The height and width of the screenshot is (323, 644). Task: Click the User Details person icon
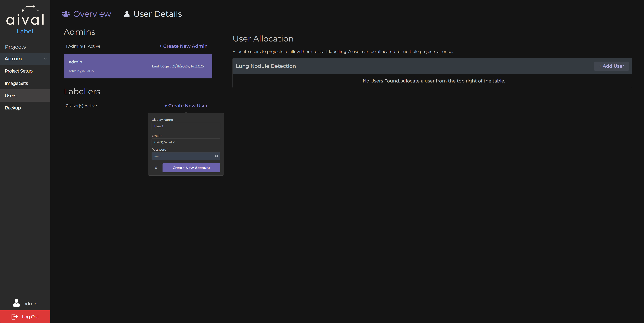point(127,14)
